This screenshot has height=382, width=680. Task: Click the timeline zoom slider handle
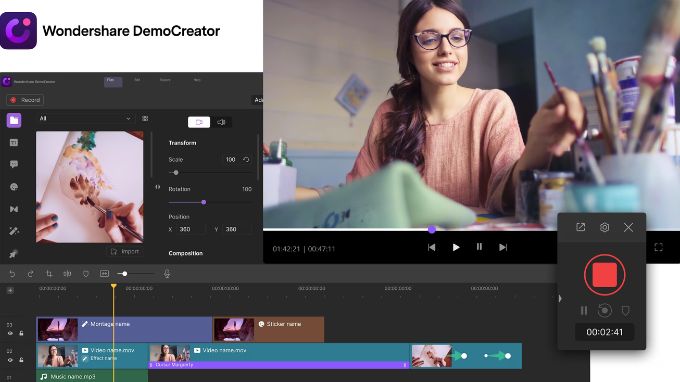(x=124, y=274)
